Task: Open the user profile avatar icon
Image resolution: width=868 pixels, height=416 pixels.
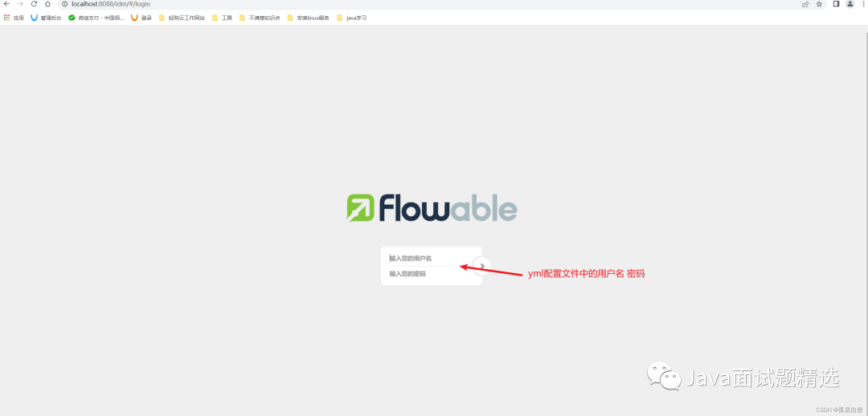Action: (850, 4)
